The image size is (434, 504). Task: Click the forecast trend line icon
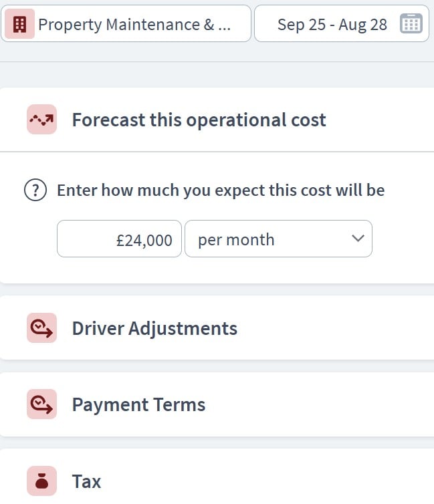(41, 120)
